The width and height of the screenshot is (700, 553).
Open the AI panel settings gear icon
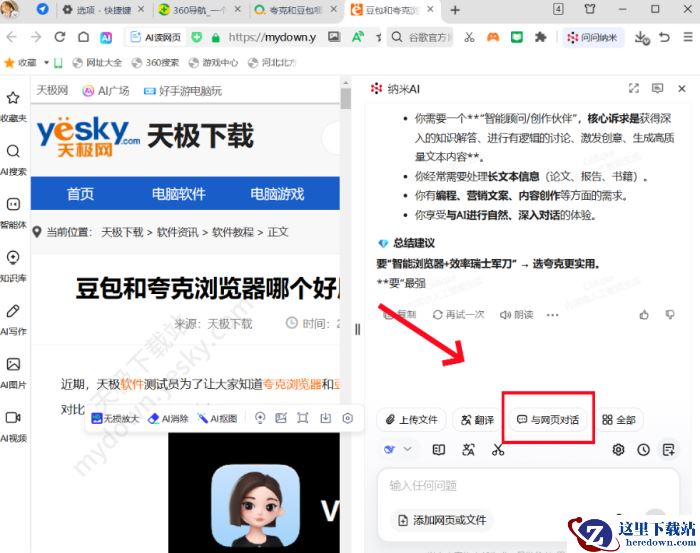point(618,449)
